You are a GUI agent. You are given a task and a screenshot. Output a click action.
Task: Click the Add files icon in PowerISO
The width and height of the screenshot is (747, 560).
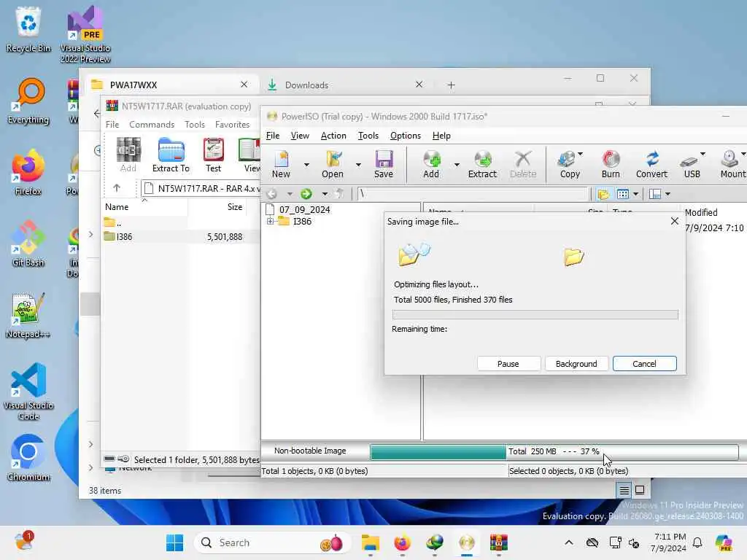(x=431, y=164)
